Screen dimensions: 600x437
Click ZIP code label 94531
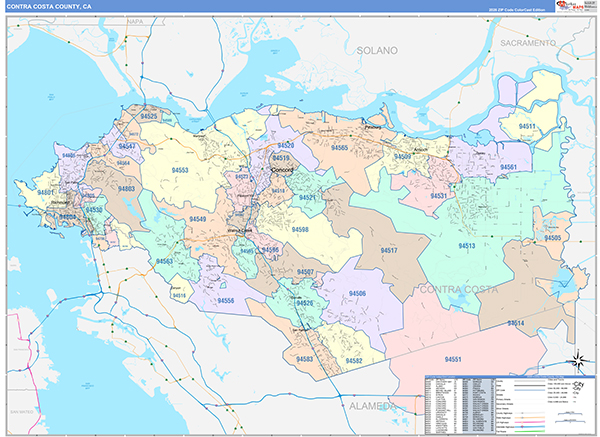[439, 196]
